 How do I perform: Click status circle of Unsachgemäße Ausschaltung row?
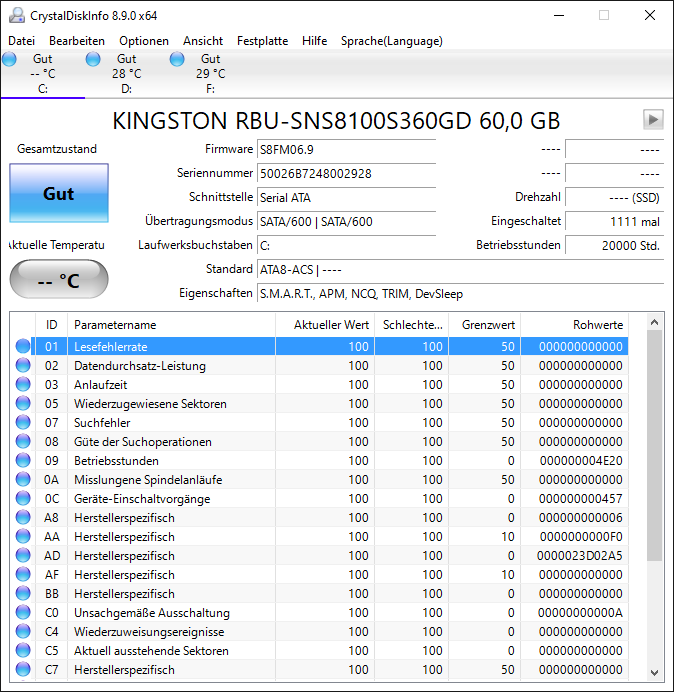23,612
